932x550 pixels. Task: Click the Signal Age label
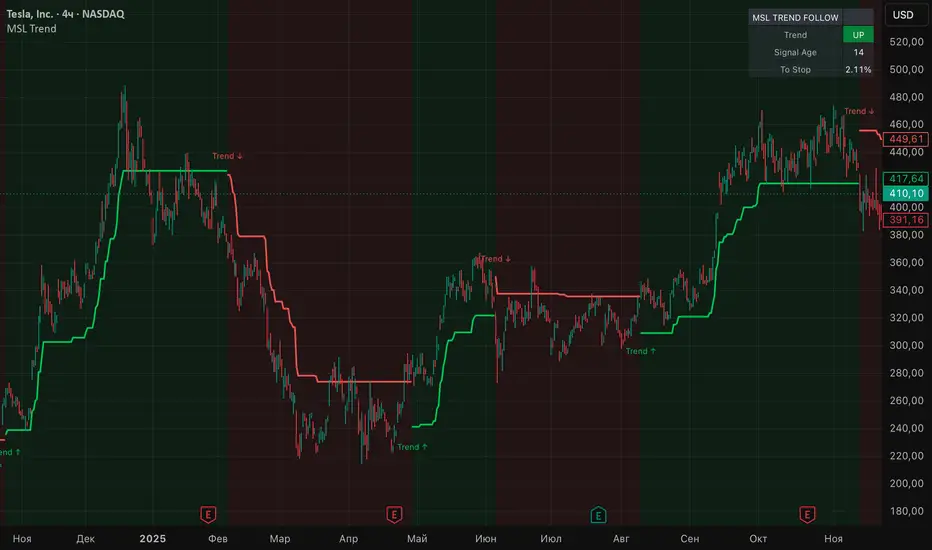click(x=795, y=52)
